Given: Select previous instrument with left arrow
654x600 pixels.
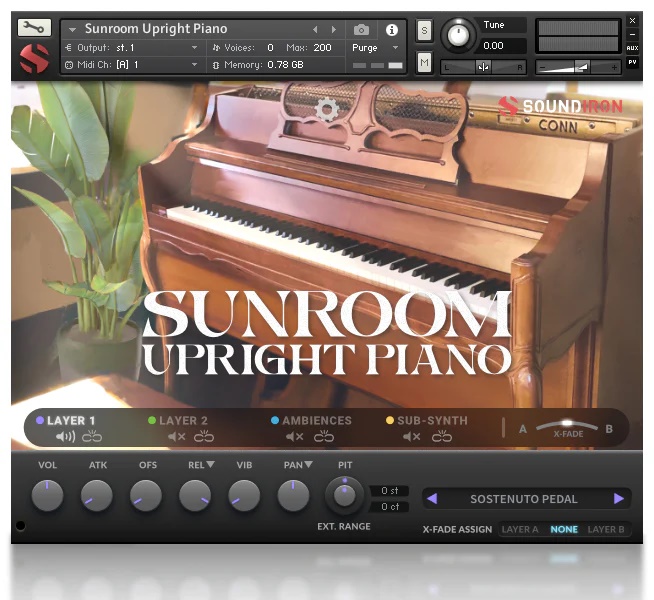Looking at the screenshot, I should (x=315, y=30).
